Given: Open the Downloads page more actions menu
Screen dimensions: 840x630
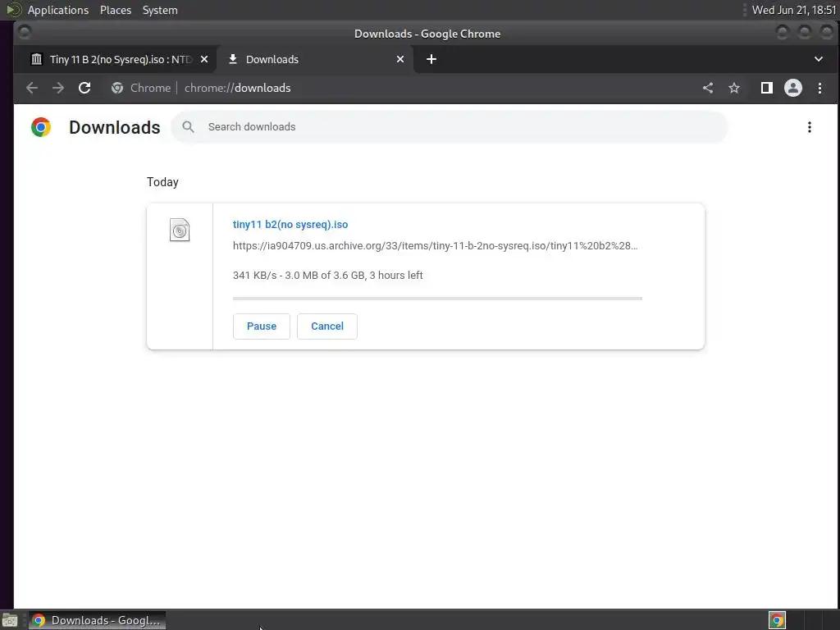Looking at the screenshot, I should 809,127.
